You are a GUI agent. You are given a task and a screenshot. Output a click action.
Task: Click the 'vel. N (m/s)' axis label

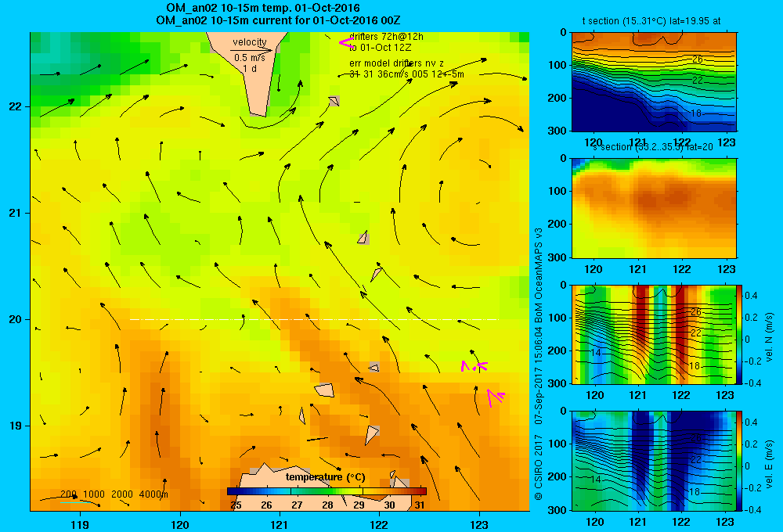click(769, 337)
